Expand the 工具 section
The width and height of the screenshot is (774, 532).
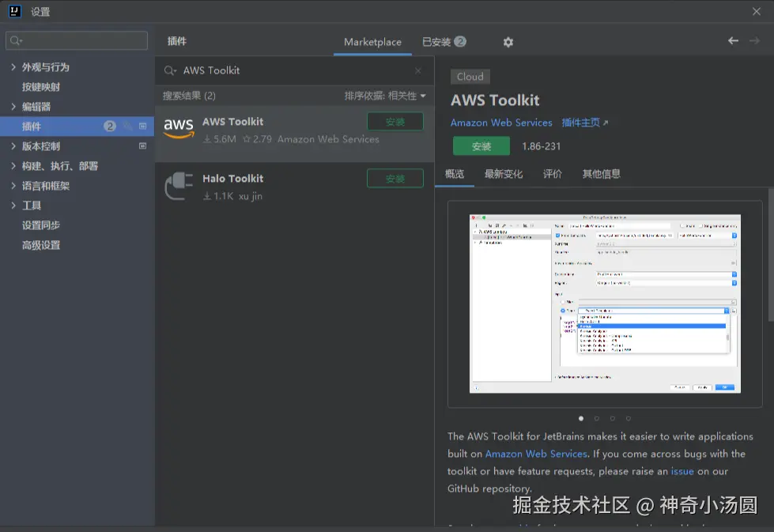click(13, 205)
